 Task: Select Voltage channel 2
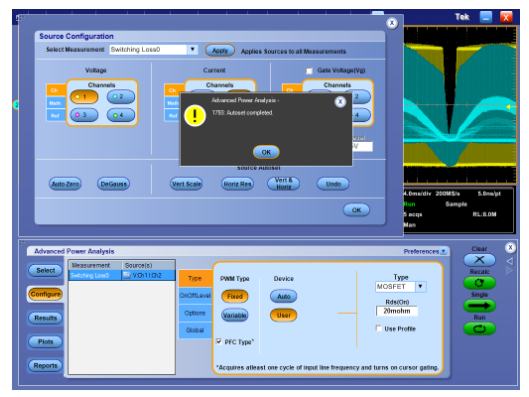[x=121, y=96]
